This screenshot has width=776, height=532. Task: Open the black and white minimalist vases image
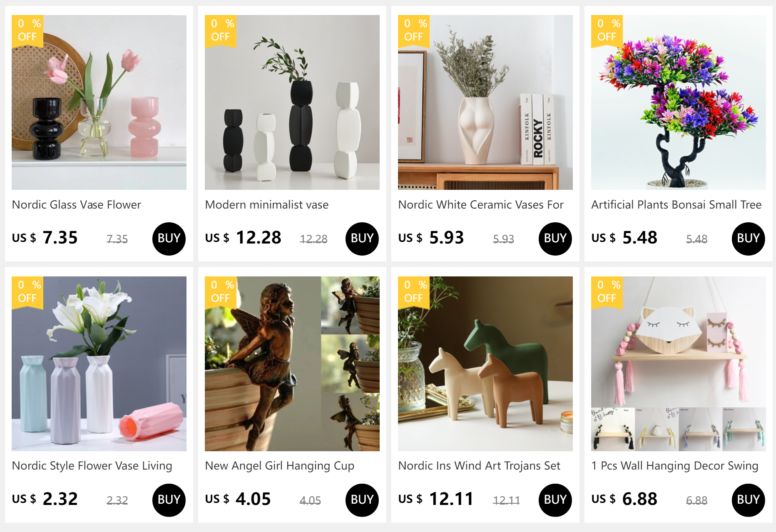tap(292, 102)
